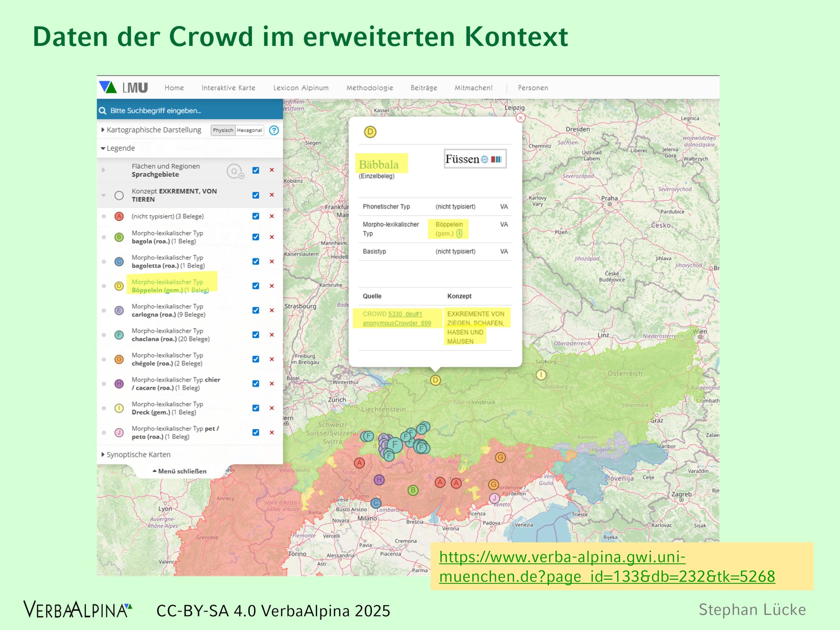840x630 pixels.
Task: Click the purple H legend marker icon
Action: (x=119, y=384)
